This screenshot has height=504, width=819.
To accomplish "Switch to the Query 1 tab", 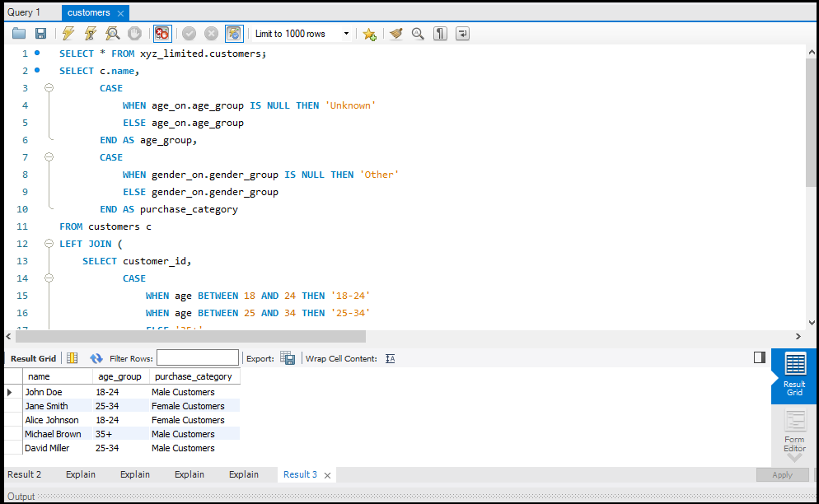I will click(x=25, y=12).
